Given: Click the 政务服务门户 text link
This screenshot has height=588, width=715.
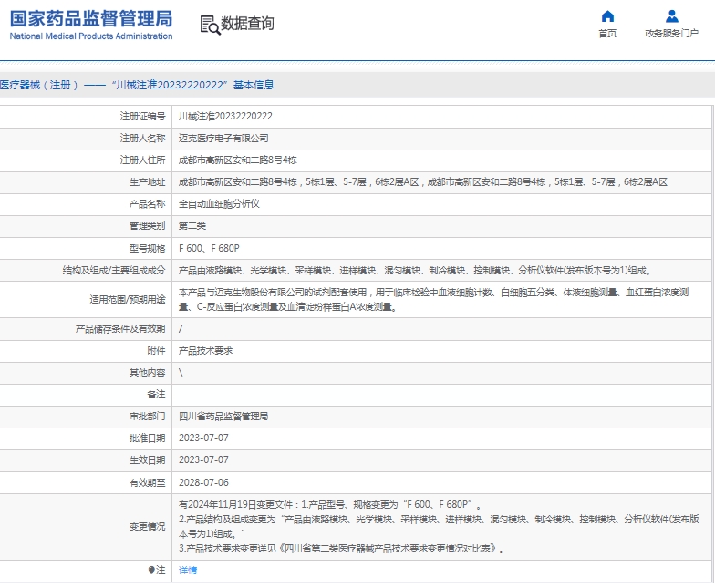Looking at the screenshot, I should [671, 33].
